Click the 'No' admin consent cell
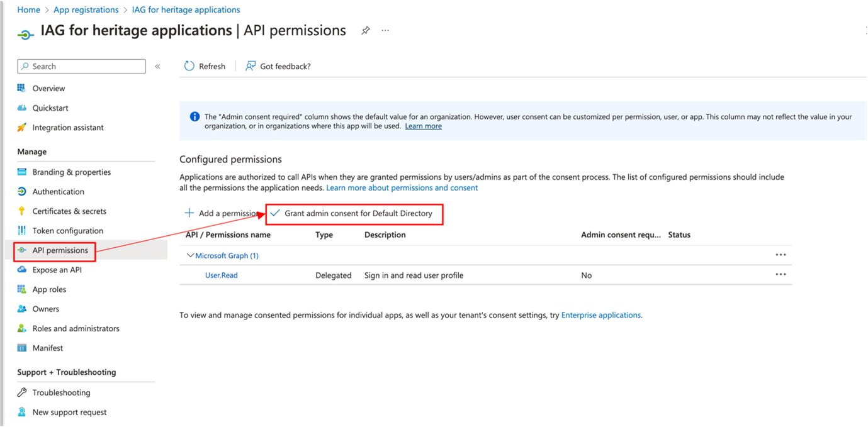The image size is (868, 427). 586,275
